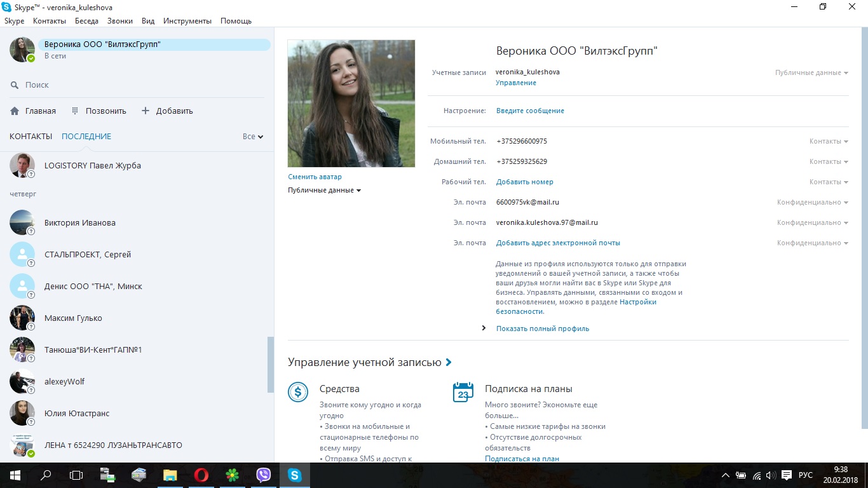Open Viber from taskbar
868x488 pixels.
[x=263, y=475]
